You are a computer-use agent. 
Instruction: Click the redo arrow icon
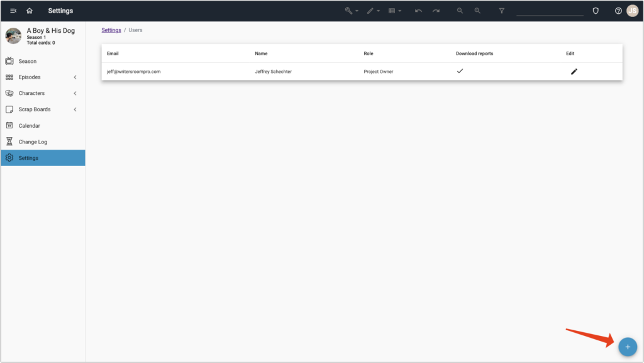[x=436, y=11]
